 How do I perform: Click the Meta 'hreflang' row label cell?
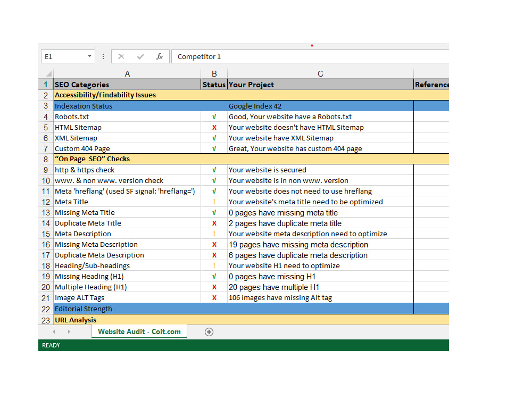click(x=127, y=191)
